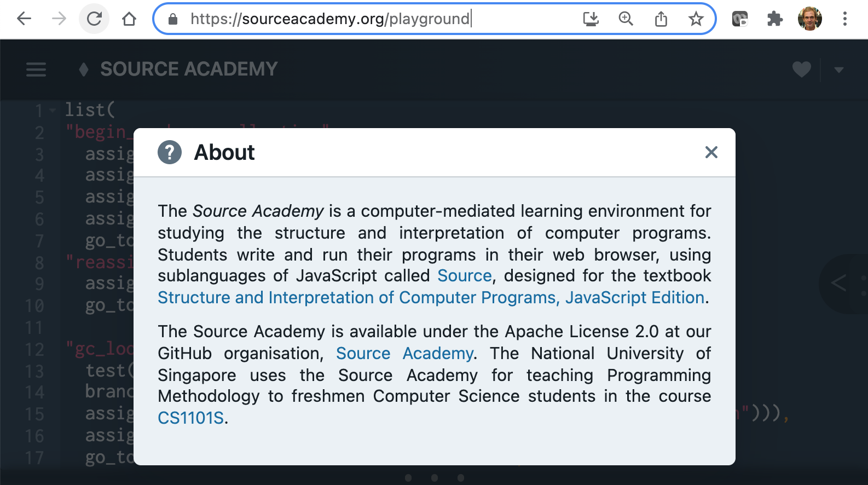Screen dimensions: 868x485
Task: Open the Source Academy hamburger menu
Action: point(36,70)
